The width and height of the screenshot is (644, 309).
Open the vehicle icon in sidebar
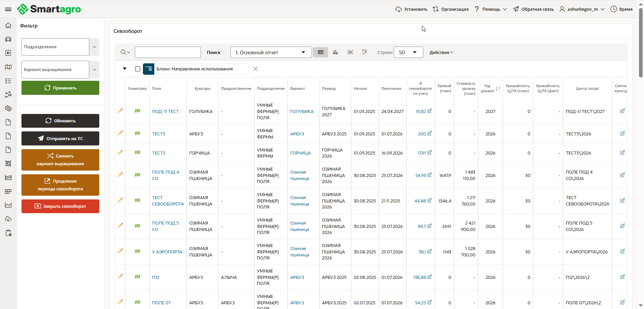click(8, 39)
